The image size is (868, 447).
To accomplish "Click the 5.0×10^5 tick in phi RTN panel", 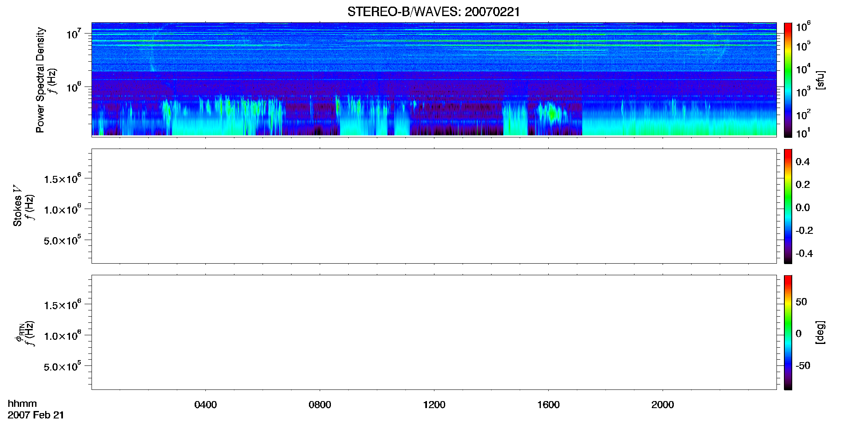I will tap(63, 367).
